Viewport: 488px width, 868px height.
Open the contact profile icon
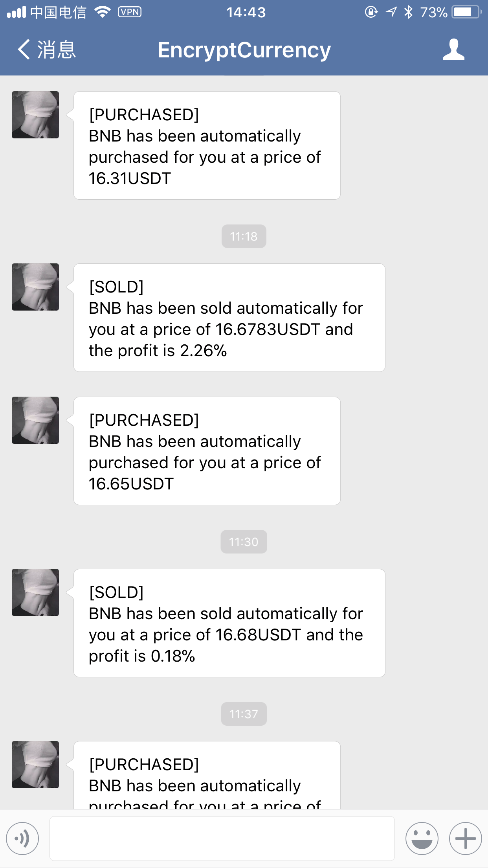(x=453, y=50)
